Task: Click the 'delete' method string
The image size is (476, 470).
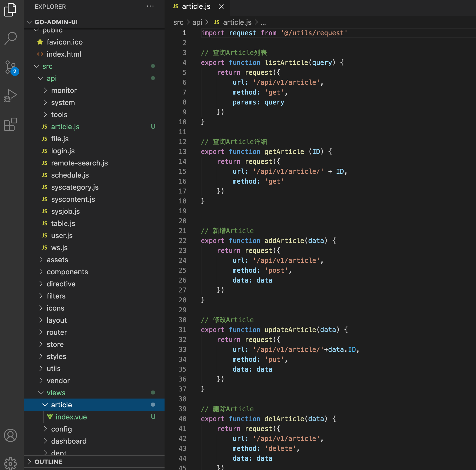Action: (x=280, y=449)
